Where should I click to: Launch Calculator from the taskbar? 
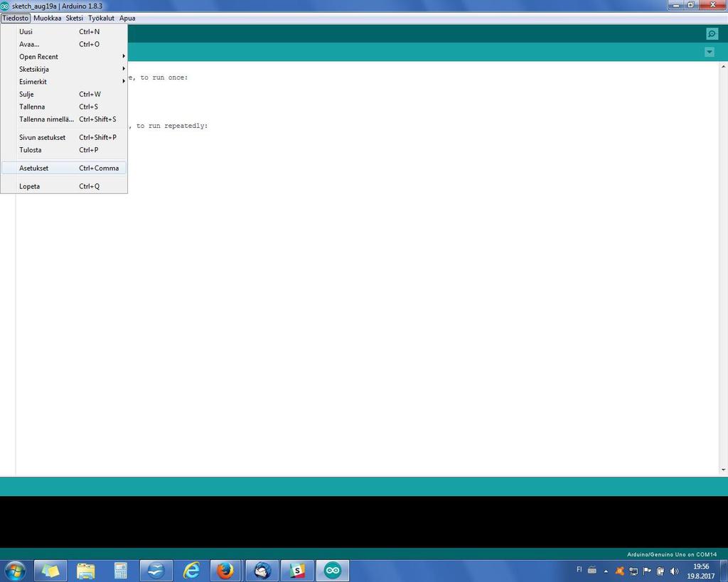121,571
